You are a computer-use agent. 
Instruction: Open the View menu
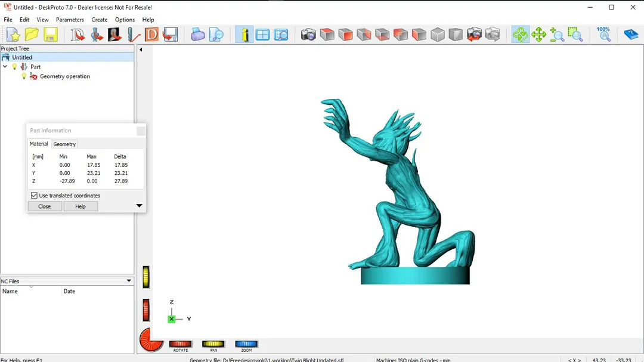pyautogui.click(x=42, y=20)
